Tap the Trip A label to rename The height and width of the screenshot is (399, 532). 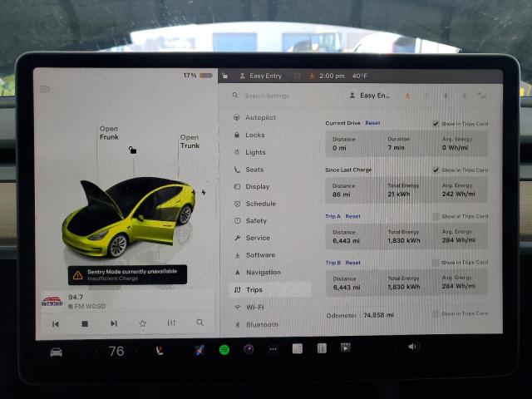click(x=332, y=216)
